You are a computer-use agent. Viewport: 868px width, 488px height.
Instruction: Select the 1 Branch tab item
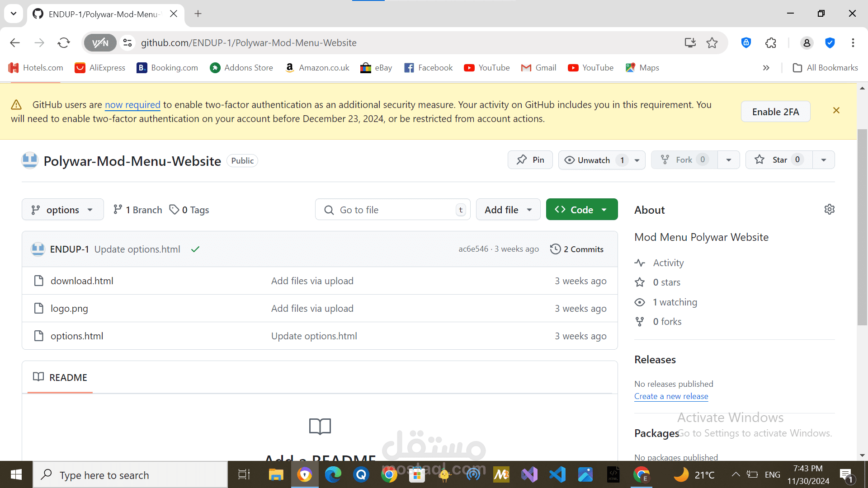click(x=137, y=210)
